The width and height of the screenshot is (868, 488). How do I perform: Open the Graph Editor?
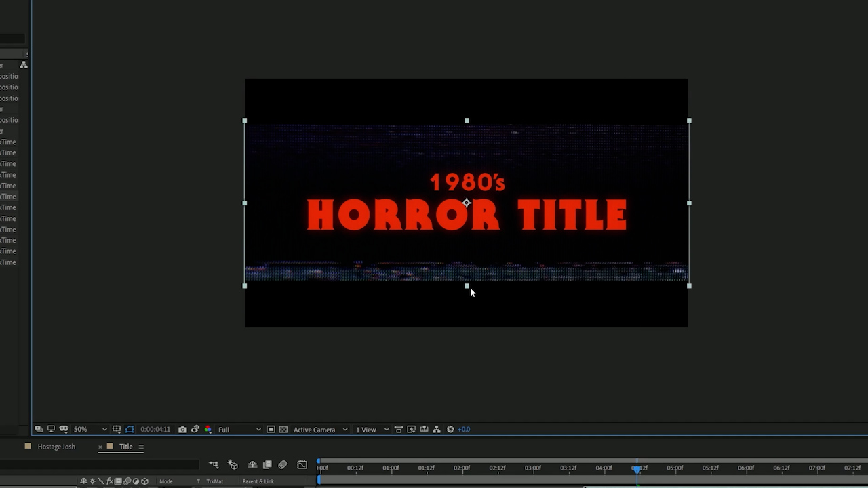[302, 464]
